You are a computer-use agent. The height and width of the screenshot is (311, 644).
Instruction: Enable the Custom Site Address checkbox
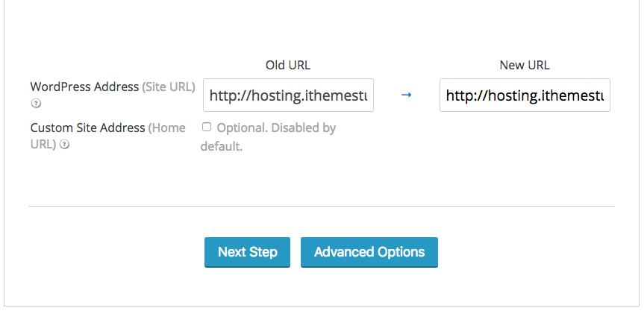(206, 128)
